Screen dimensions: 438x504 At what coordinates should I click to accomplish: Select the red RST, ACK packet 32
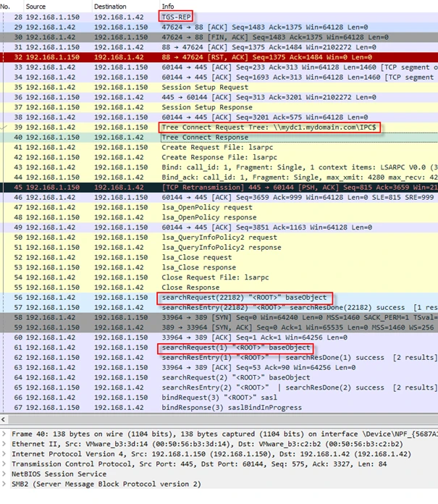(217, 56)
